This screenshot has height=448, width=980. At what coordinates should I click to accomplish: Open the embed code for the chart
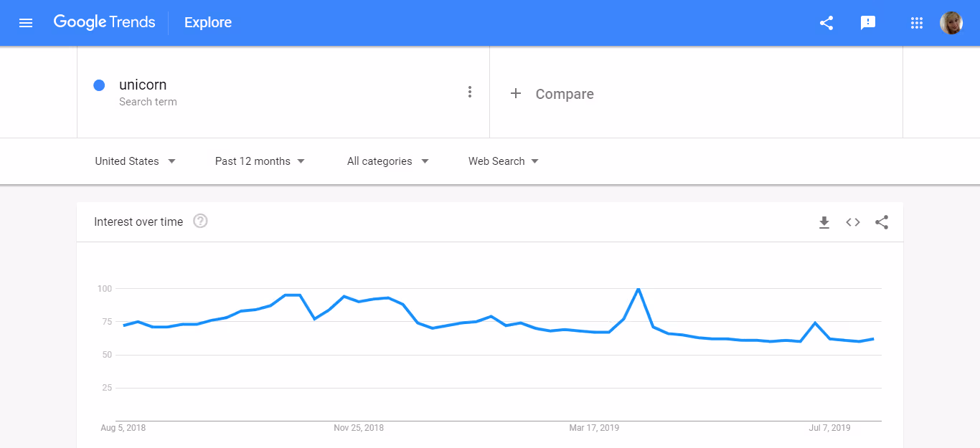click(x=852, y=222)
